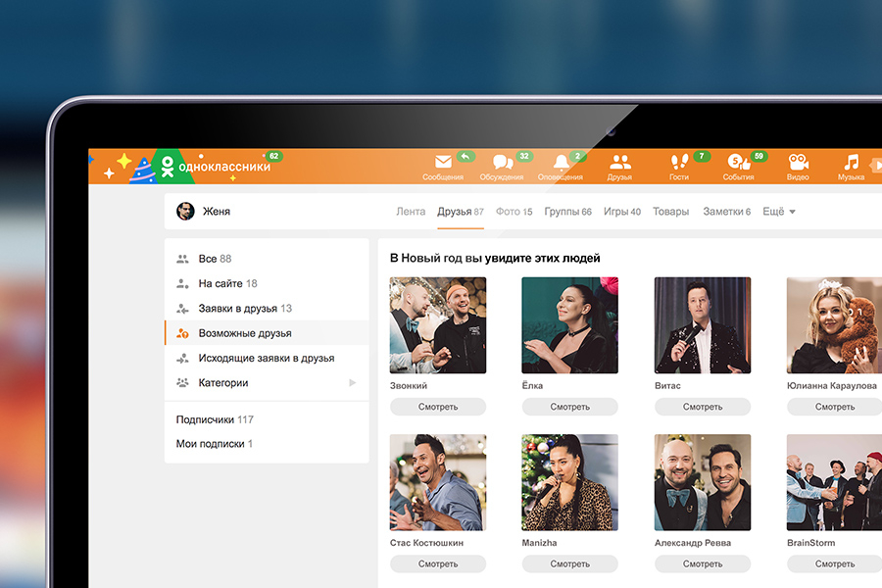
Task: Open the Сообщения envelope icon
Action: tap(443, 162)
